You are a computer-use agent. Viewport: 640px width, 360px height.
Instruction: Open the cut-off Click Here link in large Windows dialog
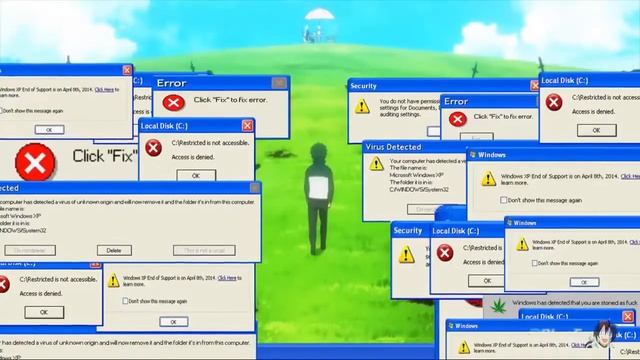click(630, 176)
